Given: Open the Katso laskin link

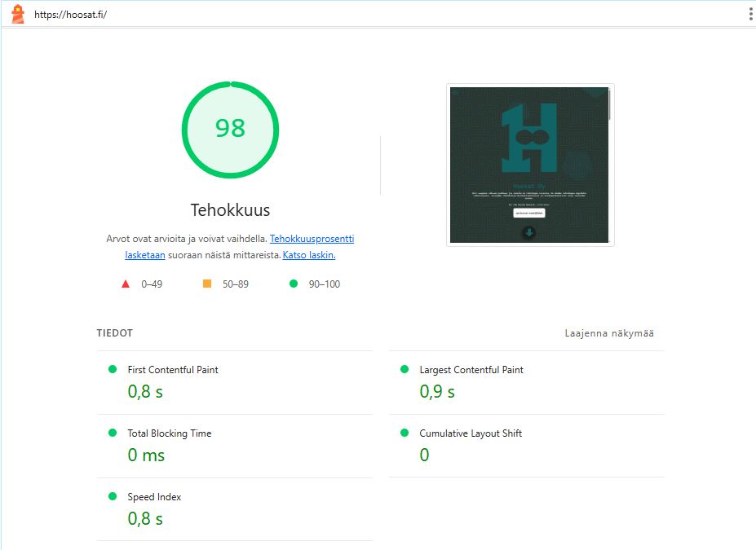Looking at the screenshot, I should 309,255.
